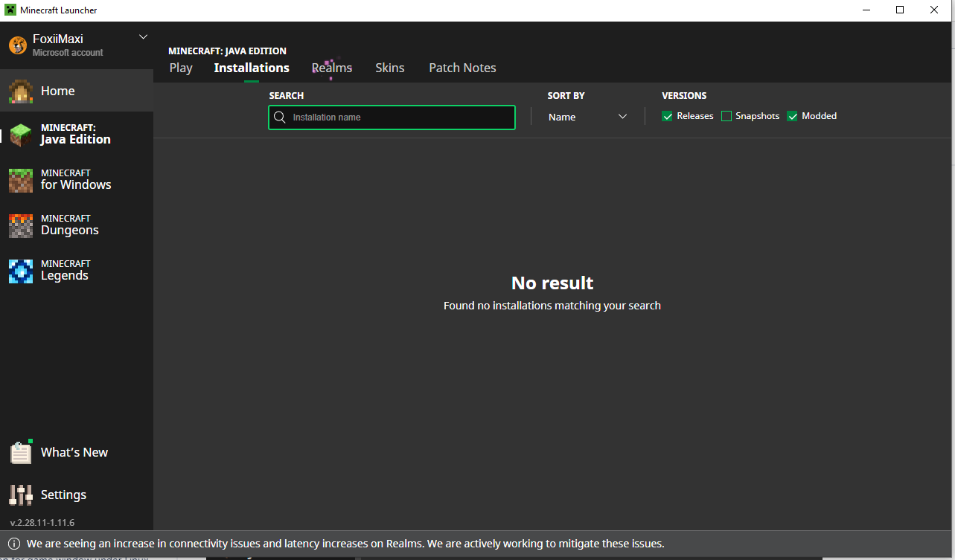Click the 'No result' heading
Viewport: 955px width, 560px height.
click(x=552, y=283)
